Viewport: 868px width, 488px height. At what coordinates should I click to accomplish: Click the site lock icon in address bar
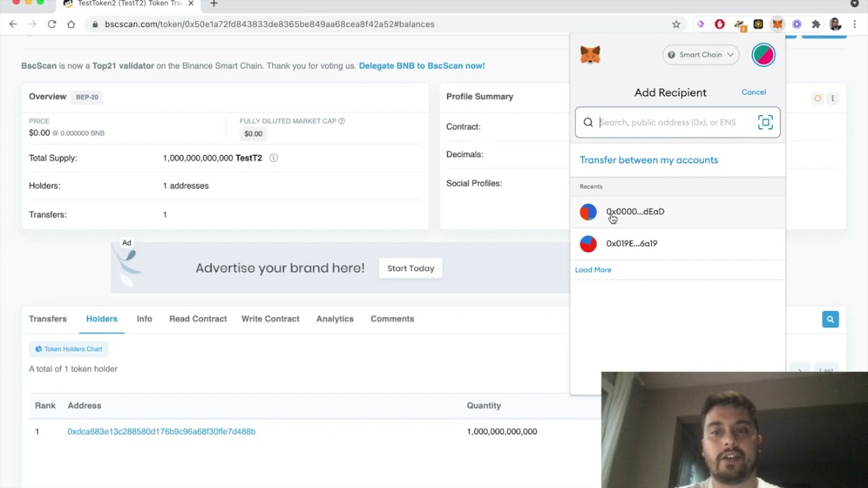[x=94, y=24]
